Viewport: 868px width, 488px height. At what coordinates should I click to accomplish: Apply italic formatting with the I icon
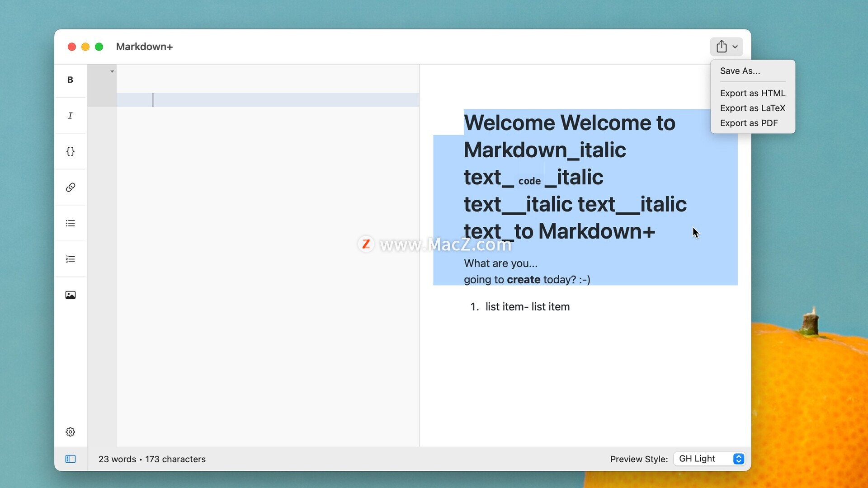(x=70, y=116)
